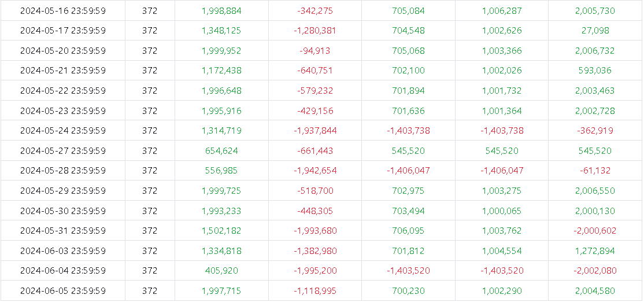The width and height of the screenshot is (644, 302).
Task: Select the 2024-06-03 23:59:59 timestamp cell
Action: point(62,251)
